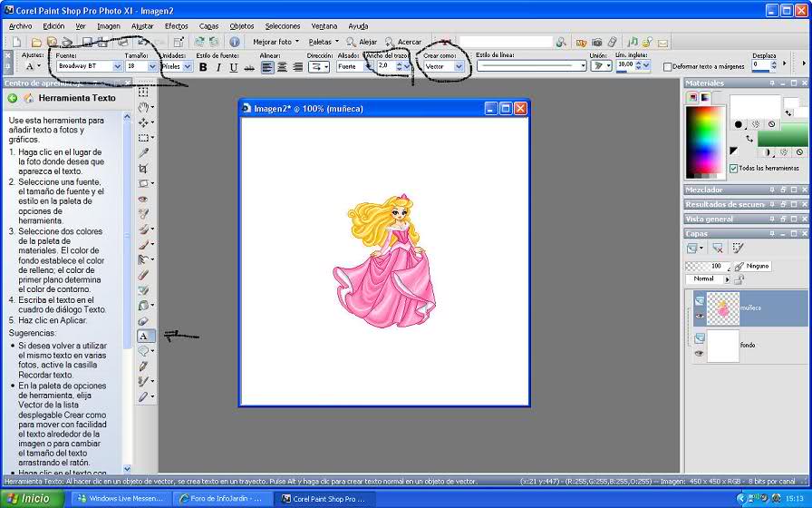Open the Tamaño size dropdown
This screenshot has height=508, width=812.
tap(152, 66)
